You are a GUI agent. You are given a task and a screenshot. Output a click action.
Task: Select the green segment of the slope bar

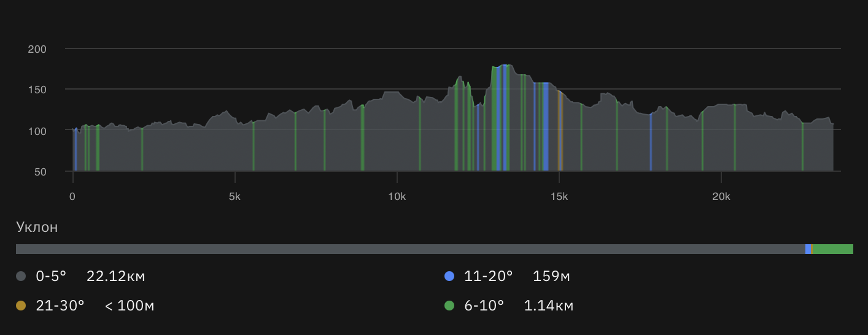(832, 249)
